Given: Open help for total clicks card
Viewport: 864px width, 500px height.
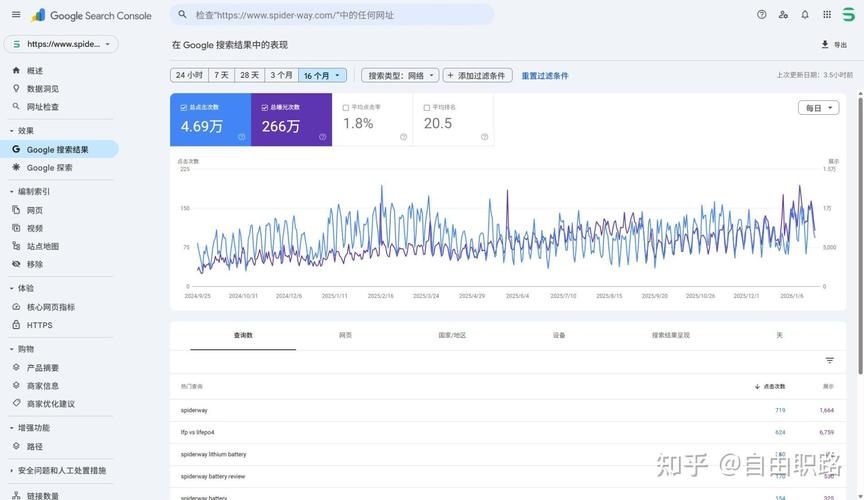Looking at the screenshot, I should (x=241, y=137).
